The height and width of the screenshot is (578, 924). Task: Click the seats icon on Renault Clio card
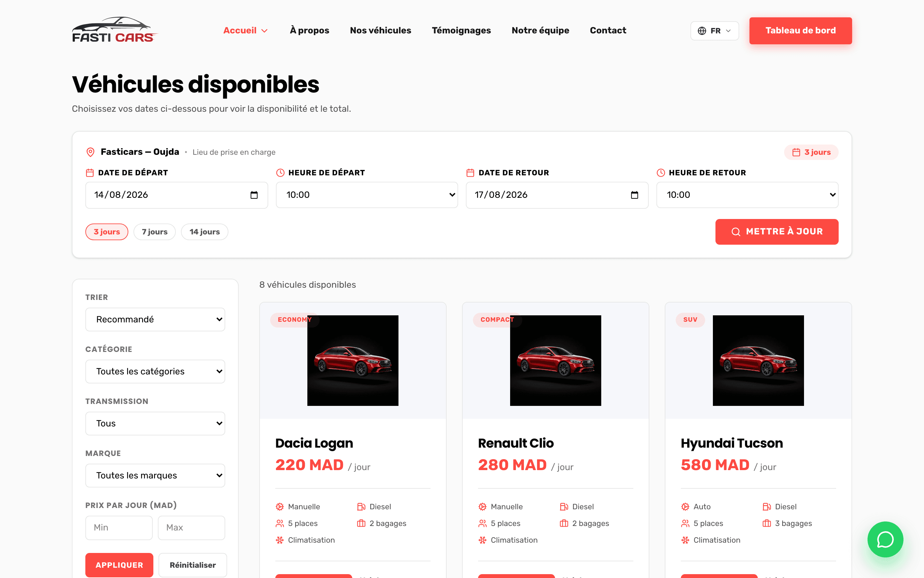click(x=483, y=524)
